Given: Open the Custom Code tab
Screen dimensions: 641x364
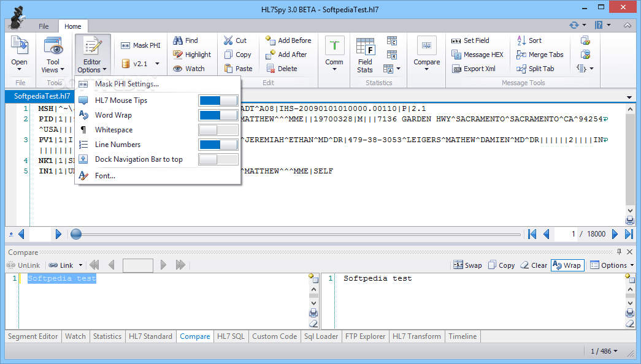Looking at the screenshot, I should tap(274, 336).
